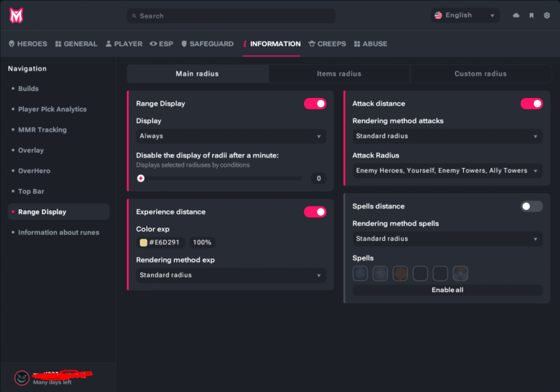Click the US flag language icon
The width and height of the screenshot is (560, 392).
pos(438,15)
